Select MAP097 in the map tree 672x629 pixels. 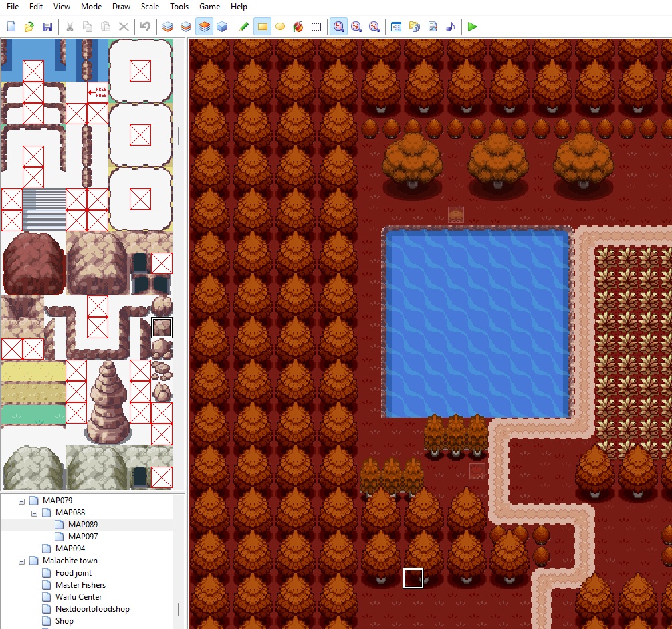coord(83,537)
